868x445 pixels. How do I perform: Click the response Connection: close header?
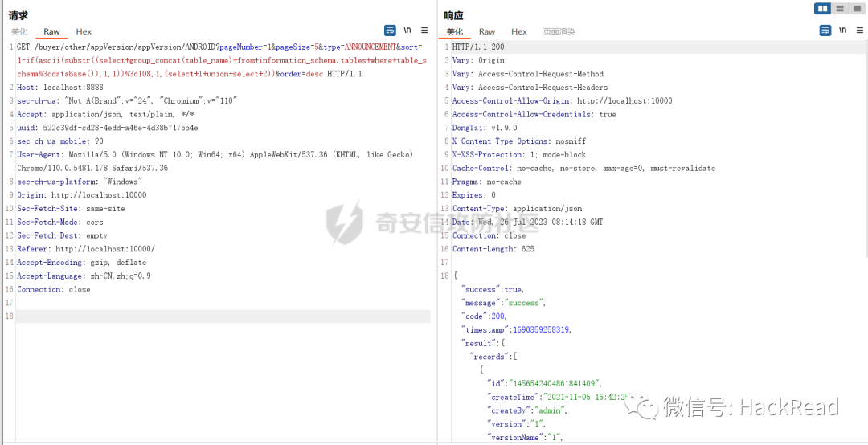click(489, 235)
